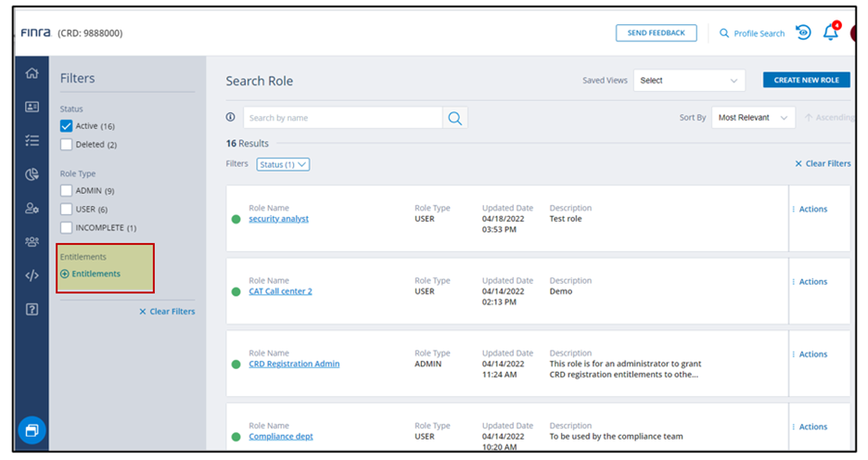The image size is (868, 460).
Task: Expand the Entitlements filter
Action: (x=90, y=274)
